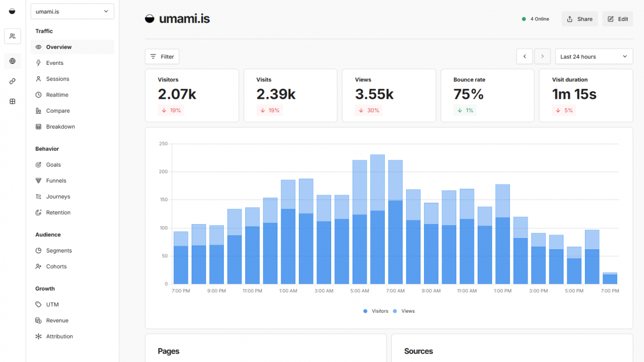The width and height of the screenshot is (644, 362).
Task: Select Funnels under Behavior
Action: (56, 181)
